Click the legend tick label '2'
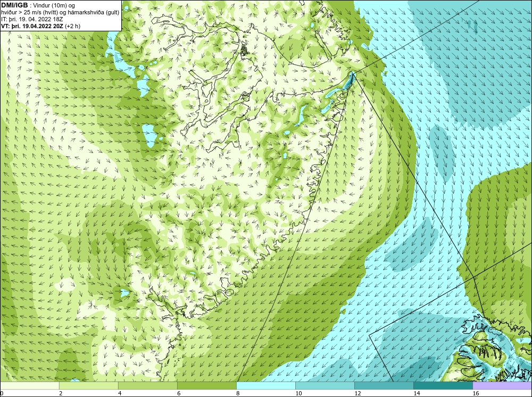This screenshot has width=532, height=397. [x=61, y=393]
